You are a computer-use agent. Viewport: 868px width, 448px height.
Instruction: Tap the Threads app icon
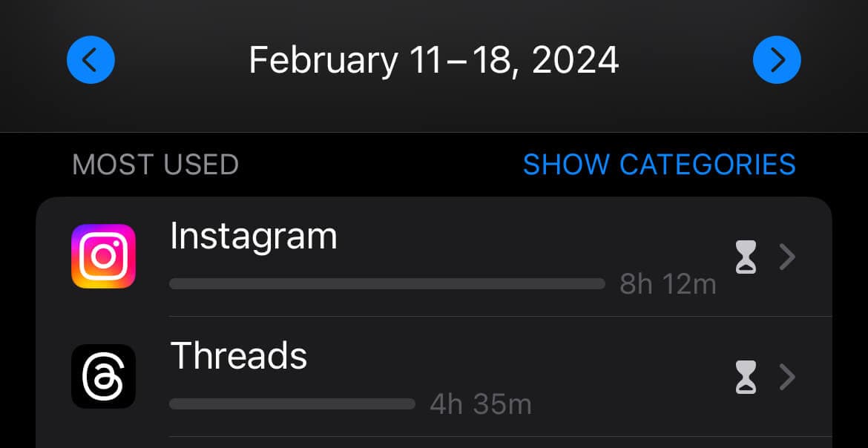click(x=103, y=378)
